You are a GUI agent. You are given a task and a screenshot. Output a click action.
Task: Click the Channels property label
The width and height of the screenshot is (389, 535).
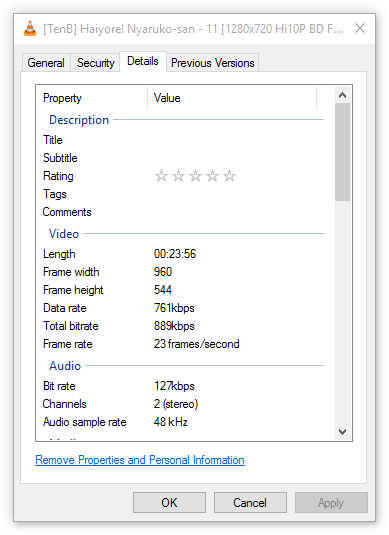[x=64, y=404]
